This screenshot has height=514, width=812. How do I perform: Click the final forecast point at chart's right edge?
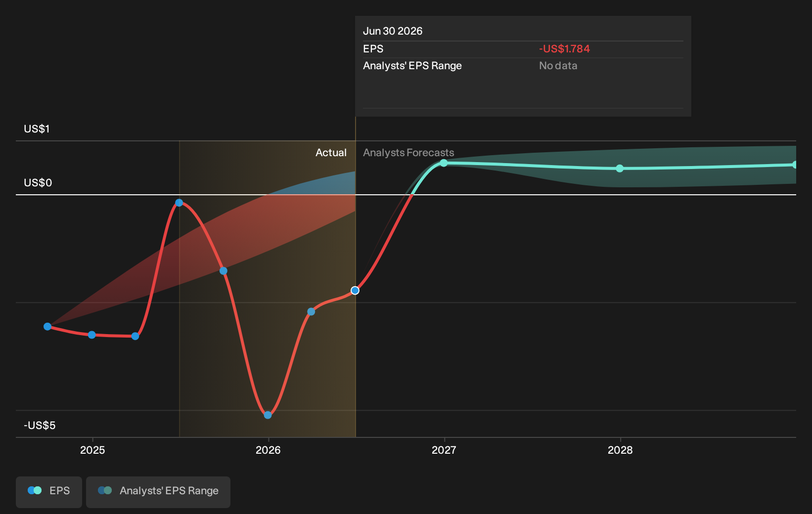pyautogui.click(x=795, y=165)
